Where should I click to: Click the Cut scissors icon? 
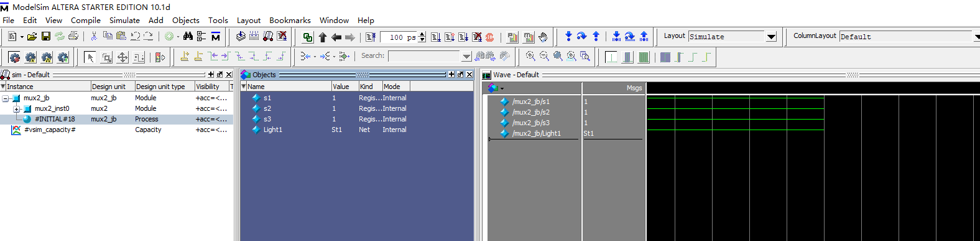[94, 37]
